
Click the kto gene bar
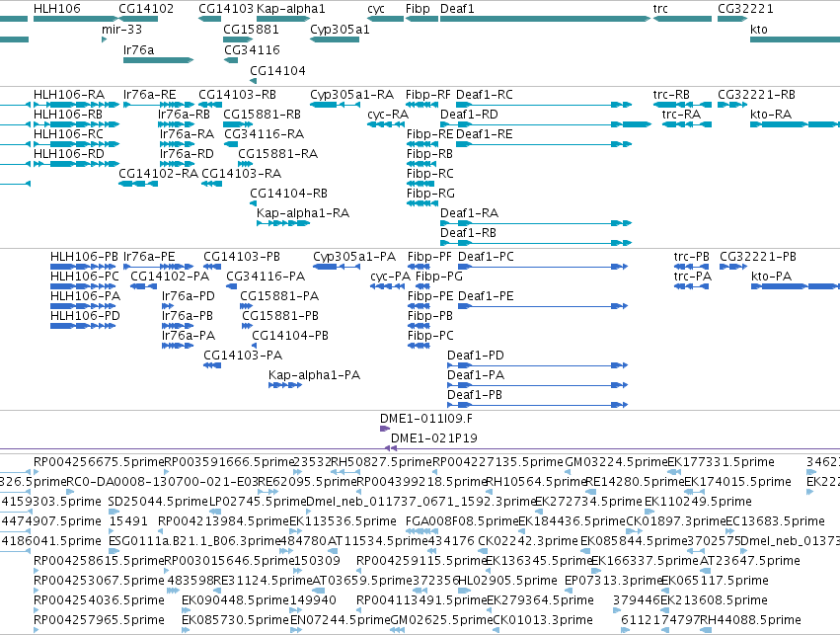pos(795,40)
